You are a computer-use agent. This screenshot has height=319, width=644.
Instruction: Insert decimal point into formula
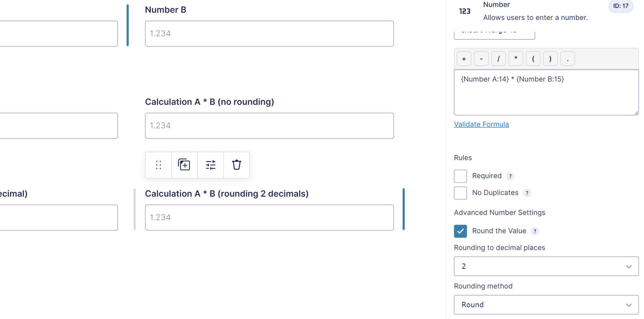click(568, 59)
